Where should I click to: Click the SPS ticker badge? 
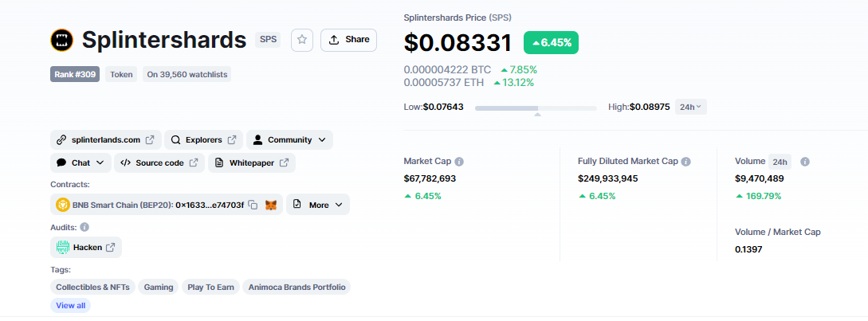tap(267, 40)
